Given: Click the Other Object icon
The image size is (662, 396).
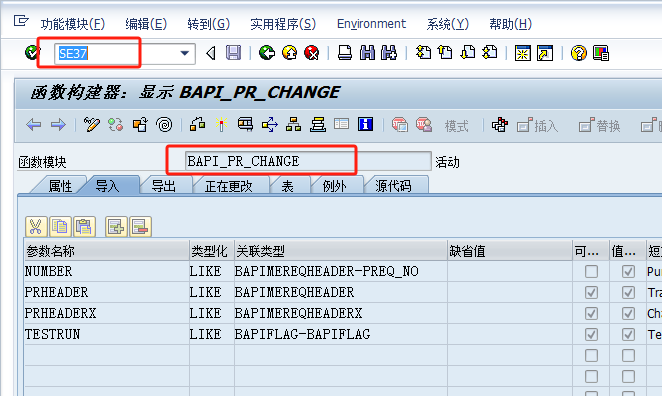Looking at the screenshot, I should (140, 125).
